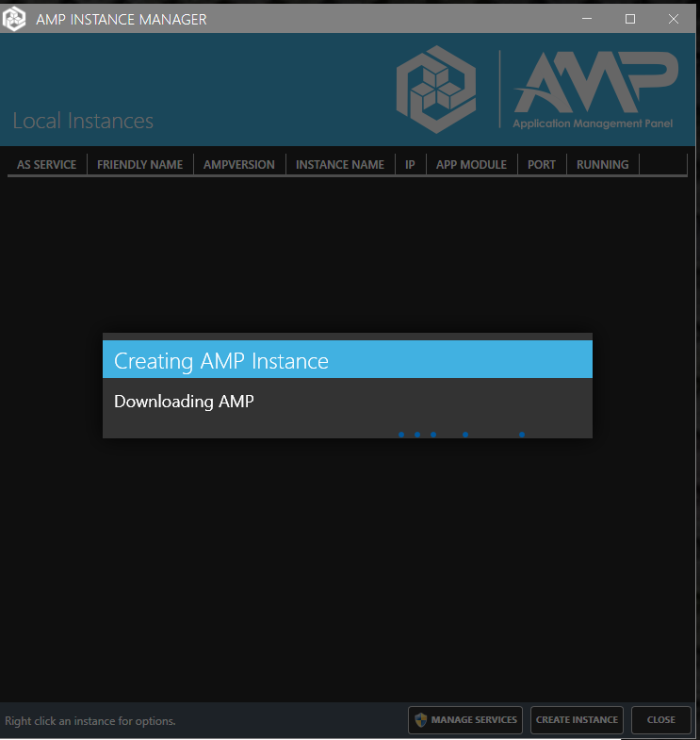Click the AMPVERSION column header
This screenshot has height=740, width=700.
click(239, 165)
